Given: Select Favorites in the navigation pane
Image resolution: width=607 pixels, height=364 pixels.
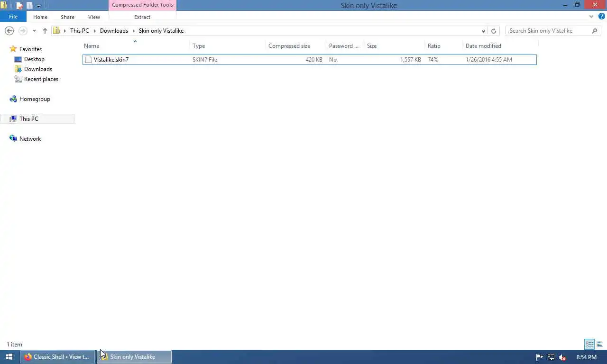Looking at the screenshot, I should point(30,49).
